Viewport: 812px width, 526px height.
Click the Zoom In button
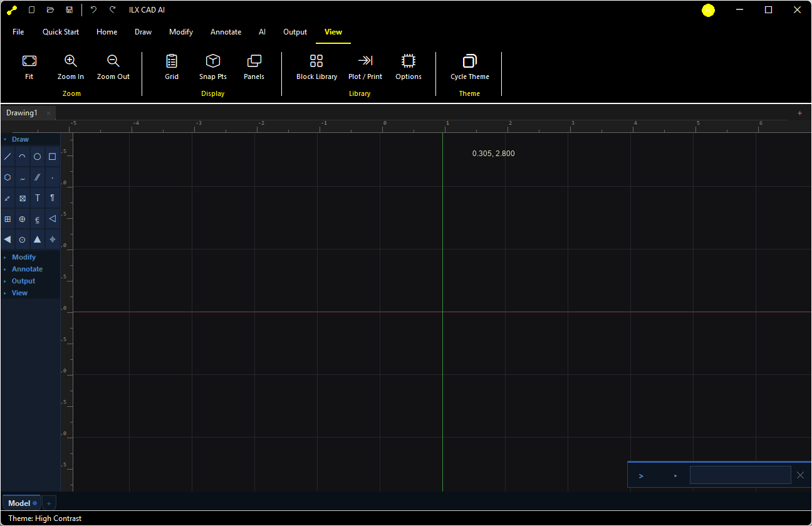click(x=71, y=68)
